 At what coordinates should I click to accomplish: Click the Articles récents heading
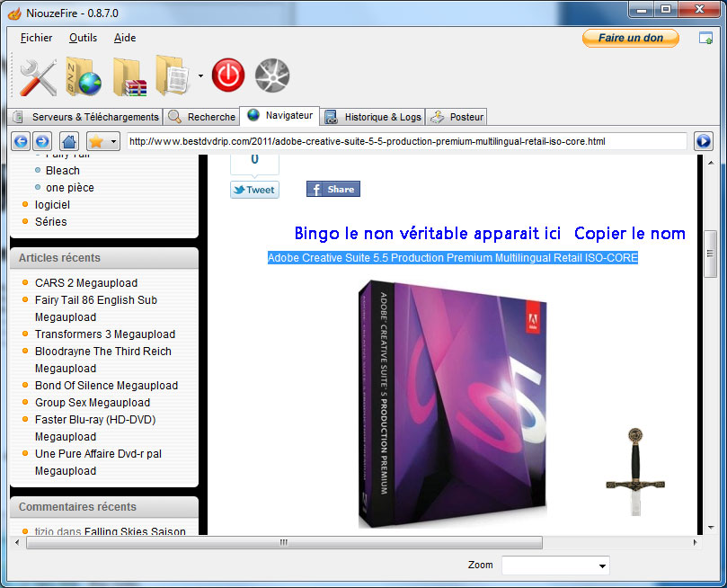[x=59, y=258]
